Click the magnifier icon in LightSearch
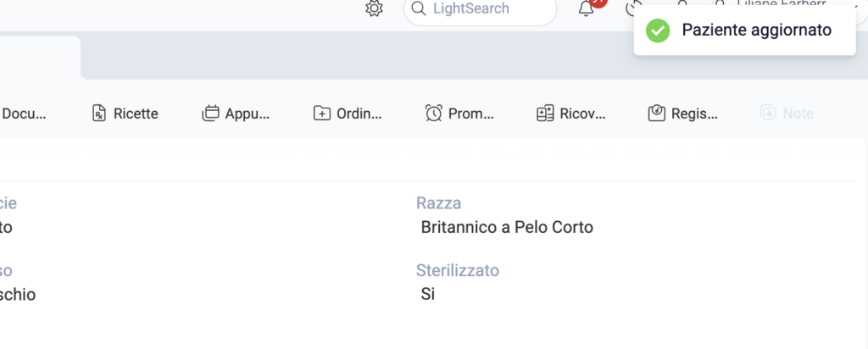 pyautogui.click(x=419, y=8)
